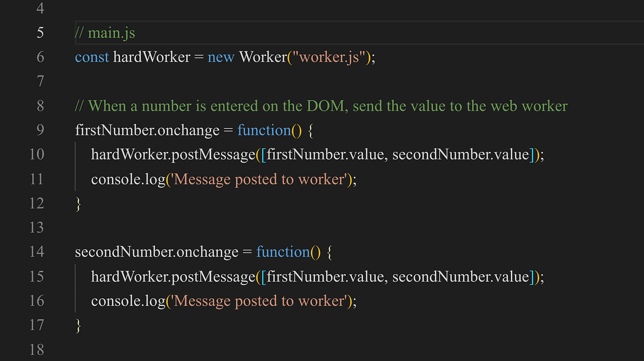Click the DOM comment on line 8
This screenshot has width=644, height=361.
tap(320, 106)
